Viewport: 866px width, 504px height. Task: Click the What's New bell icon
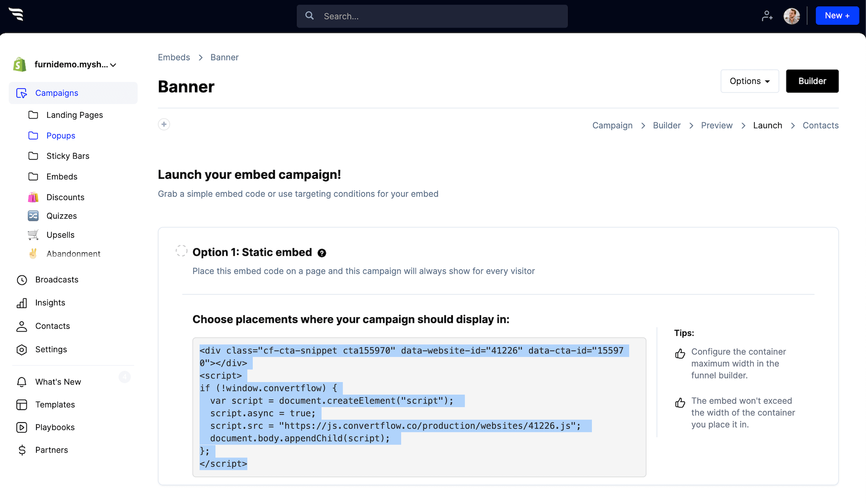[x=22, y=382]
